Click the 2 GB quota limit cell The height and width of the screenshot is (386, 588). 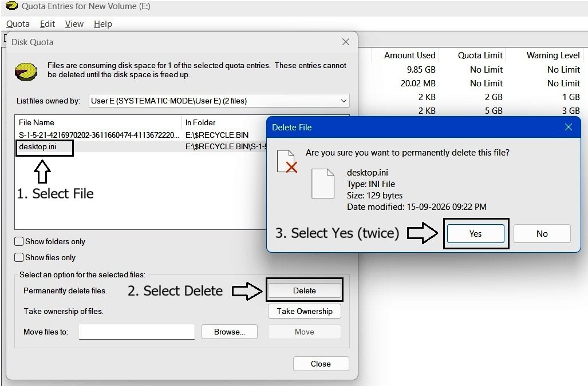pos(494,97)
